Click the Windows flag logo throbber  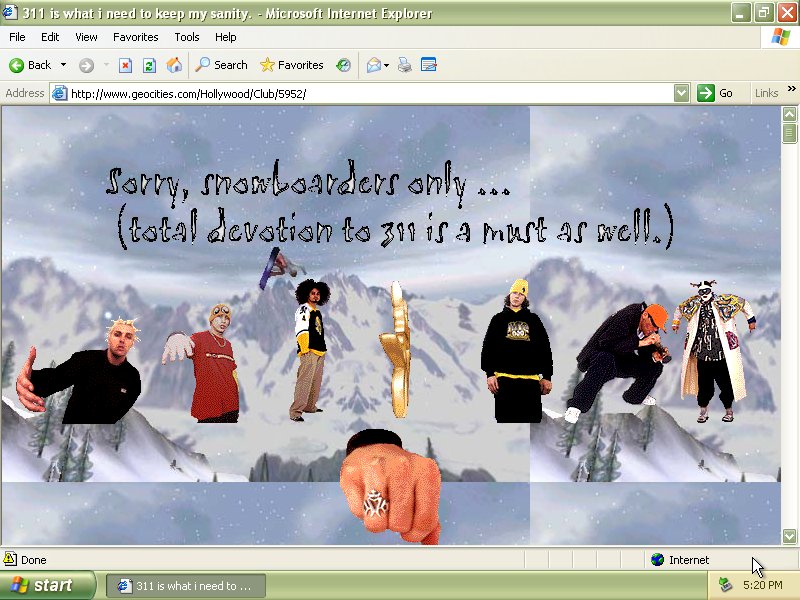click(x=780, y=37)
